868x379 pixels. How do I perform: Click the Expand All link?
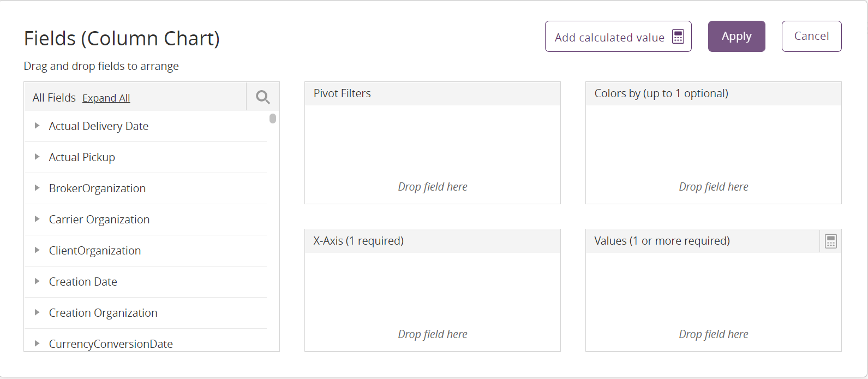point(106,98)
